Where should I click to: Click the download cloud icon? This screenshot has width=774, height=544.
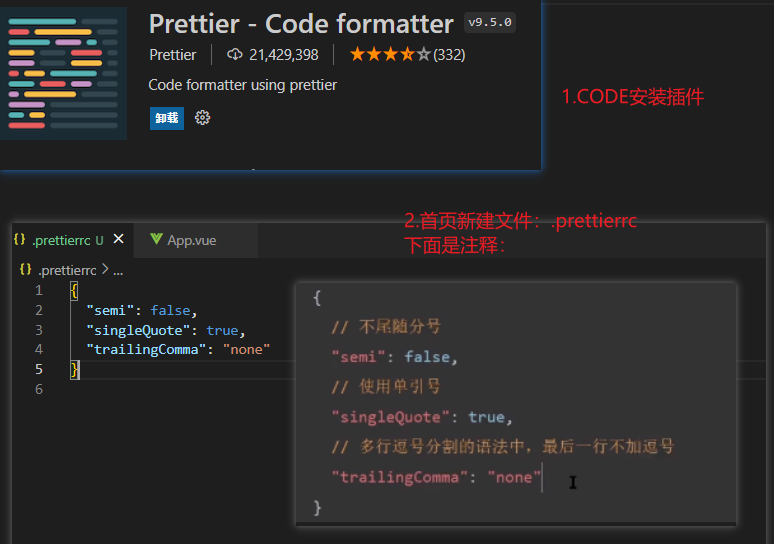point(234,54)
